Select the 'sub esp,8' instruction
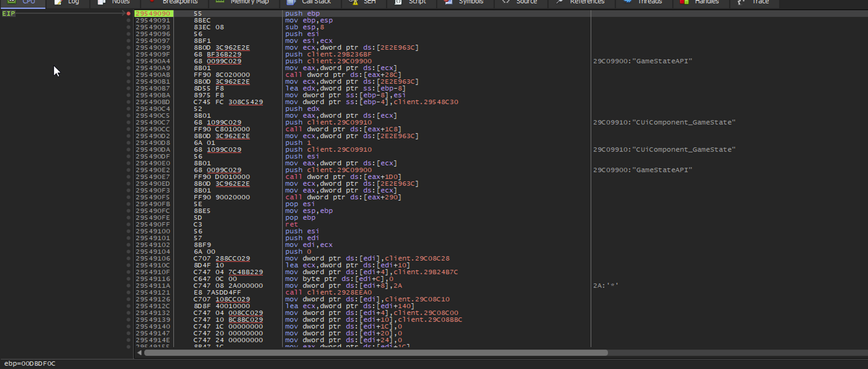 point(305,27)
